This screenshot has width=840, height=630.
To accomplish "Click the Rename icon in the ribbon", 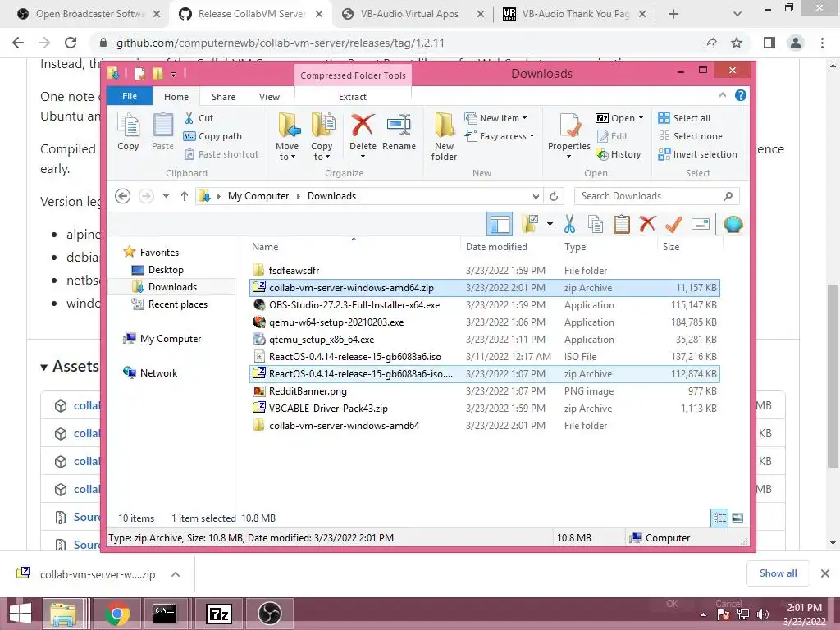I will pyautogui.click(x=399, y=126).
